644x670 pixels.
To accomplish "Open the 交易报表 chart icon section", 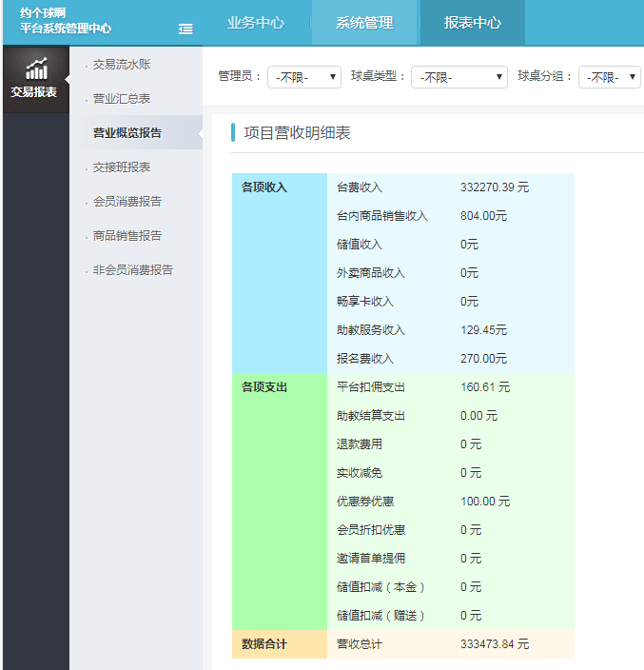I will 36,79.
